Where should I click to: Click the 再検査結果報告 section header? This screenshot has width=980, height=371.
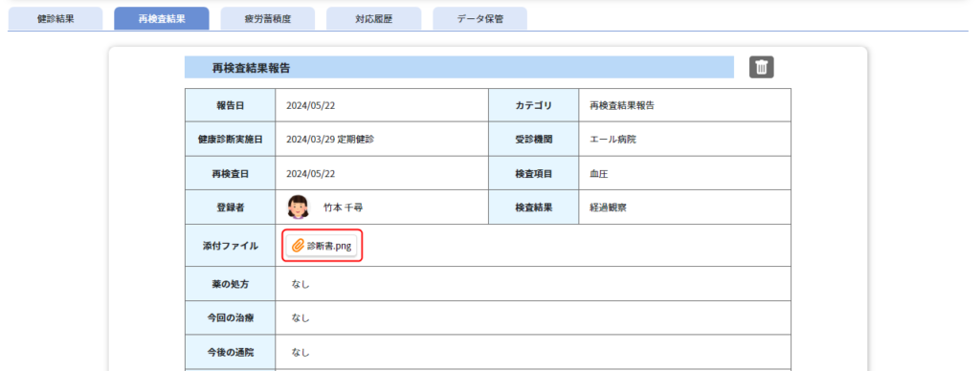click(x=458, y=68)
